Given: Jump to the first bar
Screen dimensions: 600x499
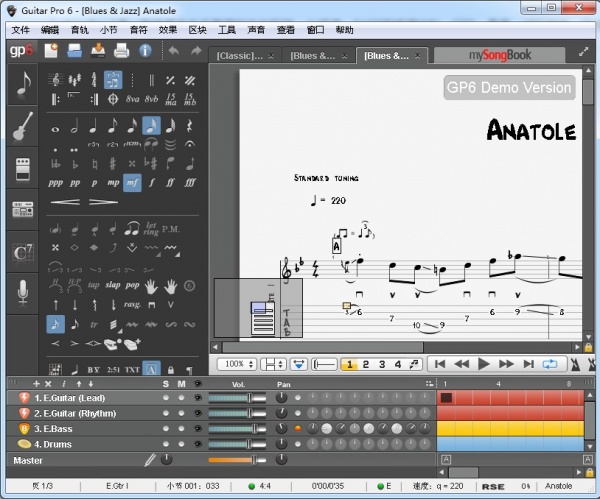Looking at the screenshot, I should tap(440, 364).
